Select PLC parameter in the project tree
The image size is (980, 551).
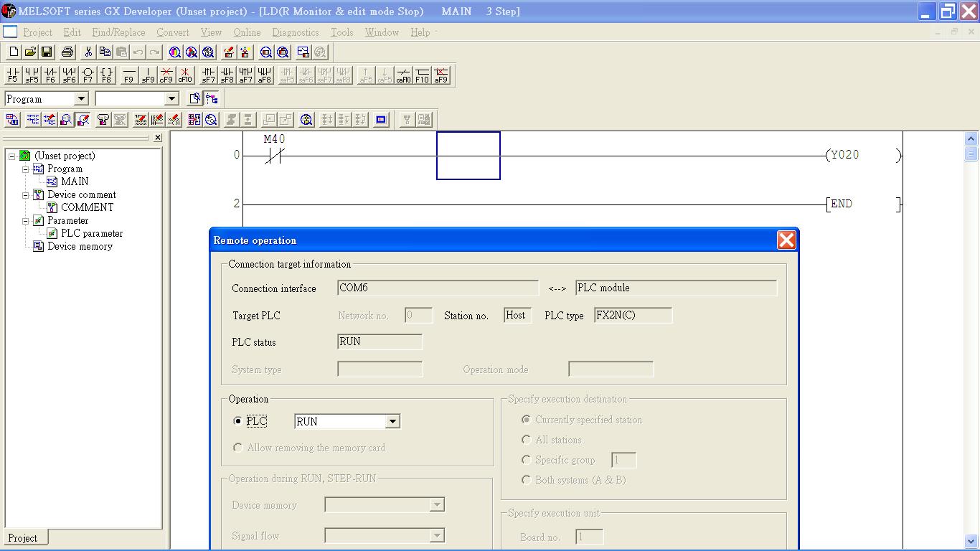tap(92, 233)
